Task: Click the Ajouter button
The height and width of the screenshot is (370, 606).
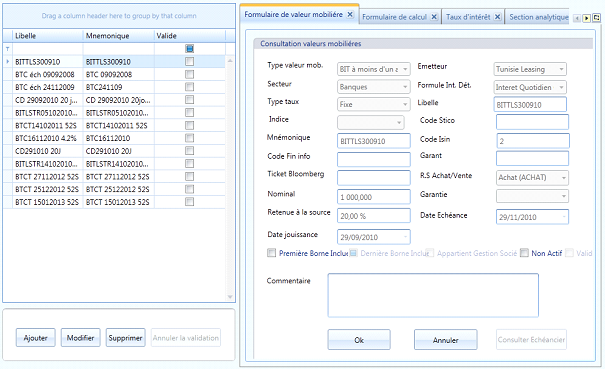Action: 36,338
